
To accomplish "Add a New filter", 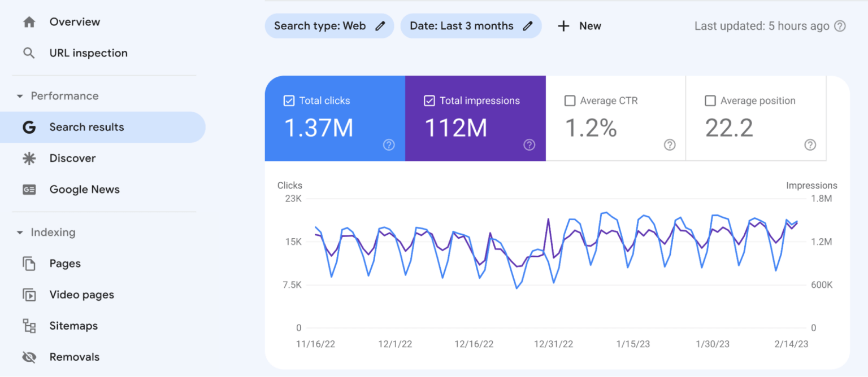I will 580,26.
